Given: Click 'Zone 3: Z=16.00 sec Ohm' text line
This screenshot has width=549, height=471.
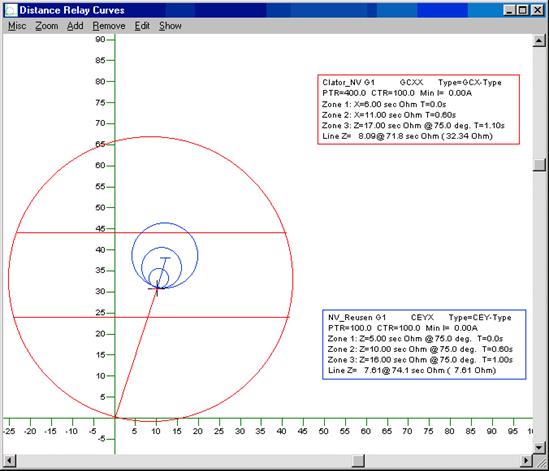Looking at the screenshot, I should [x=420, y=360].
